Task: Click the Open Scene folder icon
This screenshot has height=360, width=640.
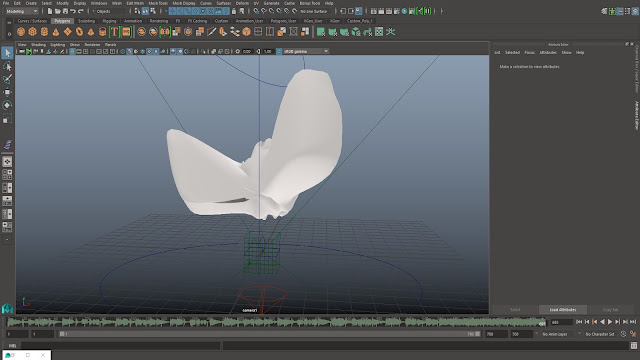Action: tap(58, 11)
